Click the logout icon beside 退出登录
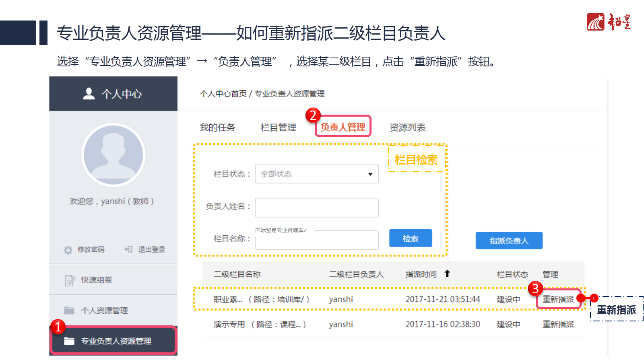 (x=128, y=249)
